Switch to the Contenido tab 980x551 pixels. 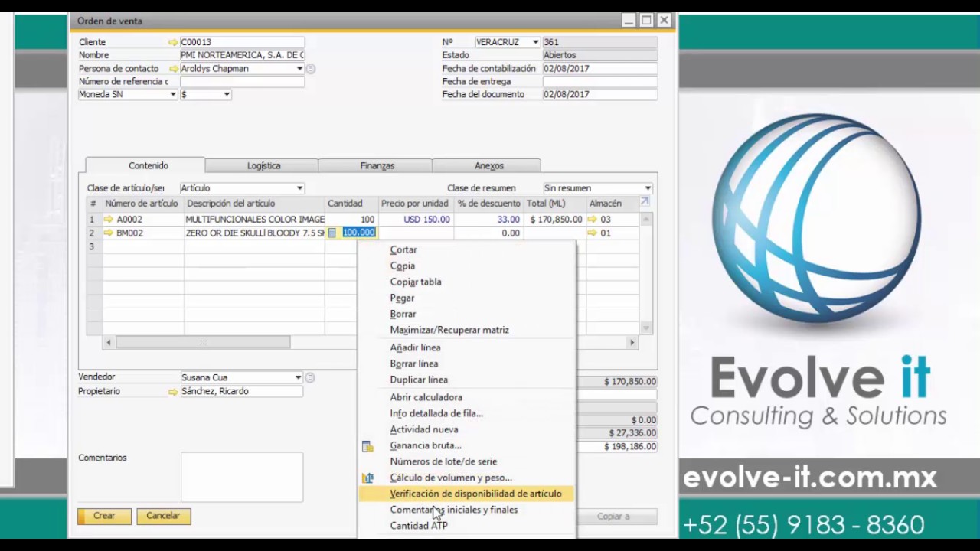(x=148, y=165)
